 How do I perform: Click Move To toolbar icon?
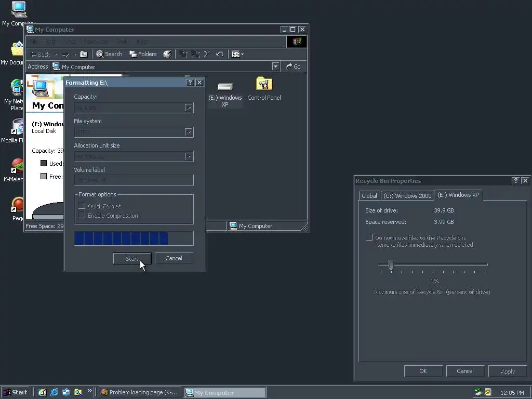pyautogui.click(x=183, y=54)
